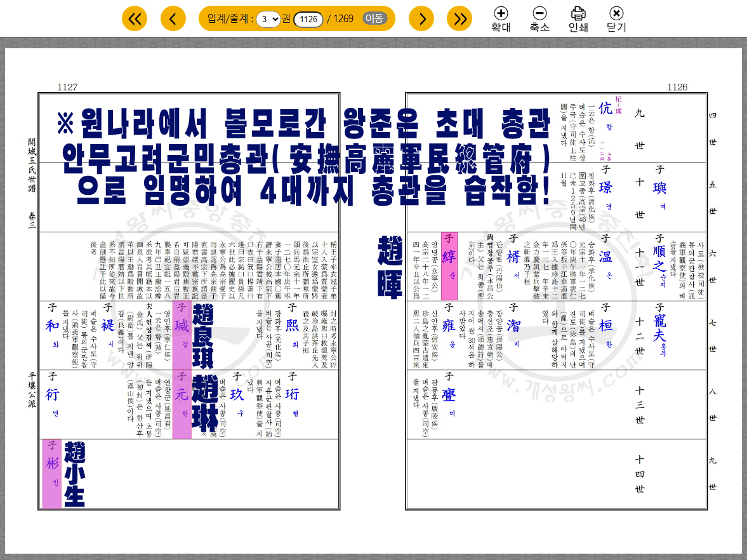The width and height of the screenshot is (747, 560).
Task: Click the 이동 go button
Action: (x=374, y=18)
